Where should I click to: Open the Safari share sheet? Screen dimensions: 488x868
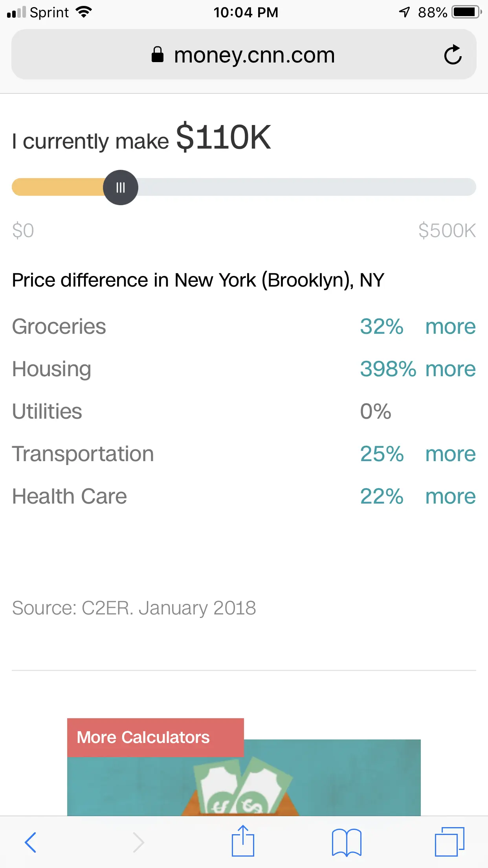[243, 841]
